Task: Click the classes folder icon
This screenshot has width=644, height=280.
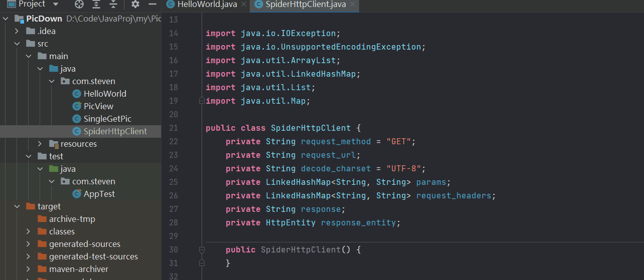Action: click(42, 231)
